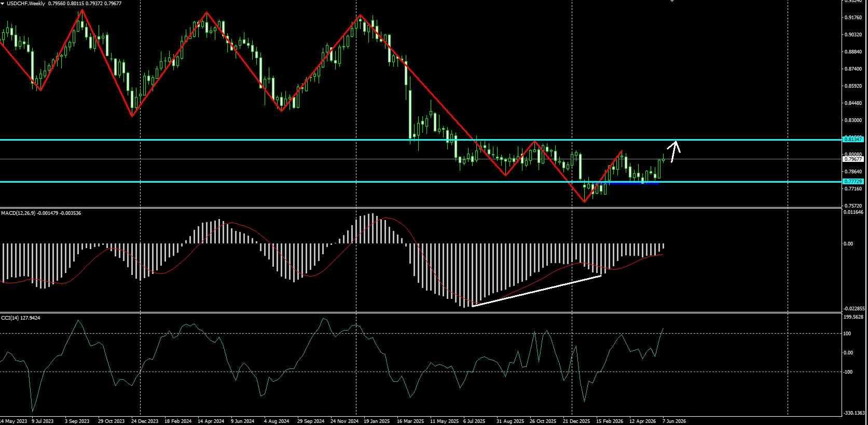The height and width of the screenshot is (425, 868).
Task: Select CCI level label -100
Action: 848,372
